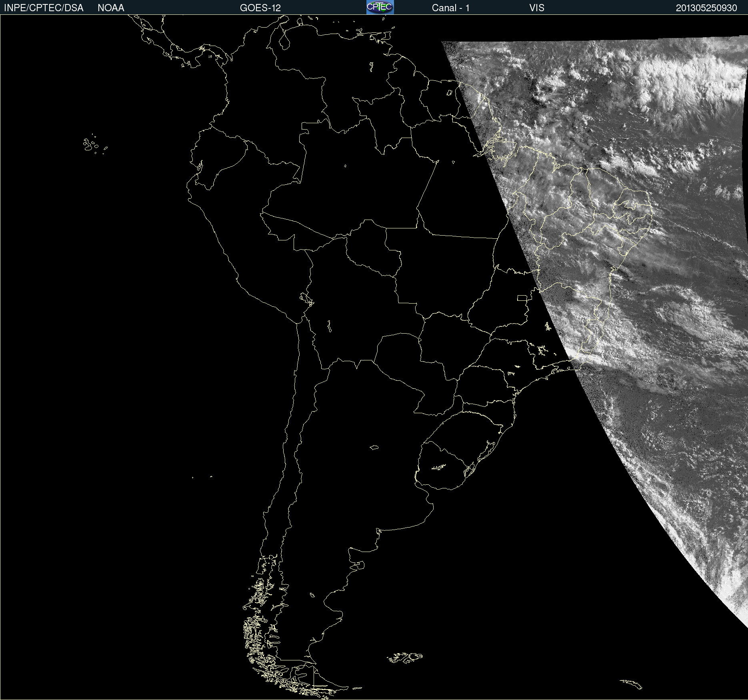Image resolution: width=748 pixels, height=700 pixels.
Task: Click the VIS channel label
Action: (536, 8)
